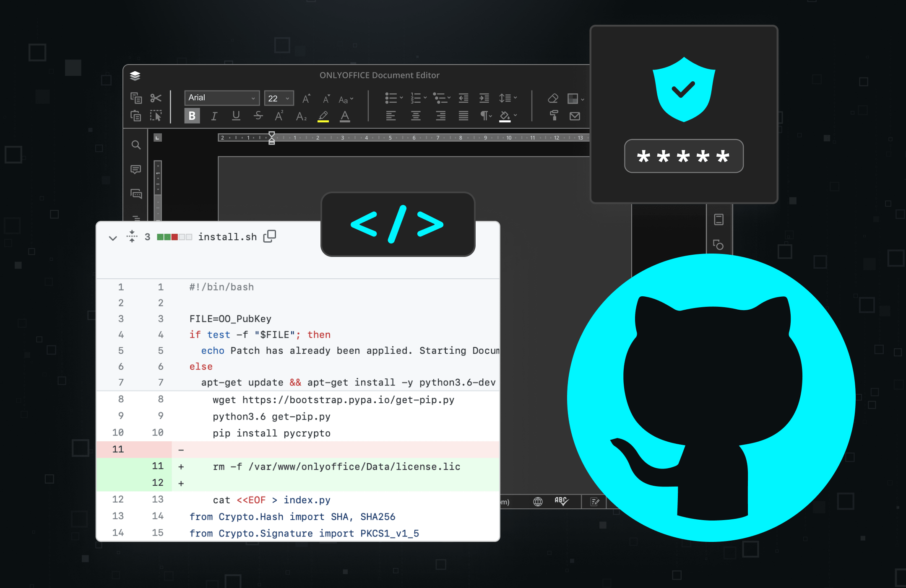Toggle track changes in the status bar

[x=595, y=502]
